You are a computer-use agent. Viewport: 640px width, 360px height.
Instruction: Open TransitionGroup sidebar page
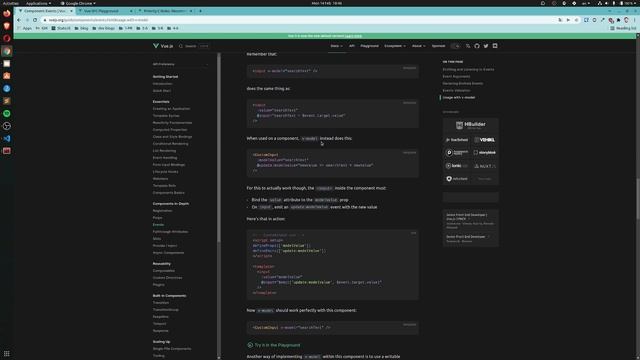pos(165,310)
